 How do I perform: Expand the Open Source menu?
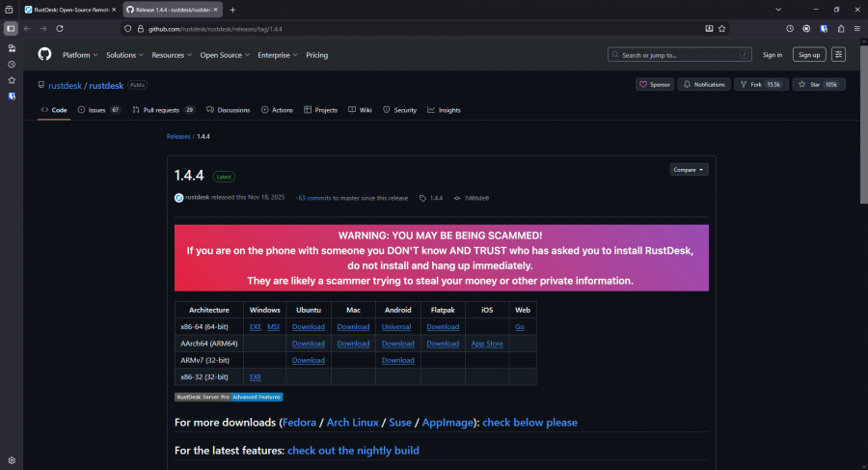point(225,55)
